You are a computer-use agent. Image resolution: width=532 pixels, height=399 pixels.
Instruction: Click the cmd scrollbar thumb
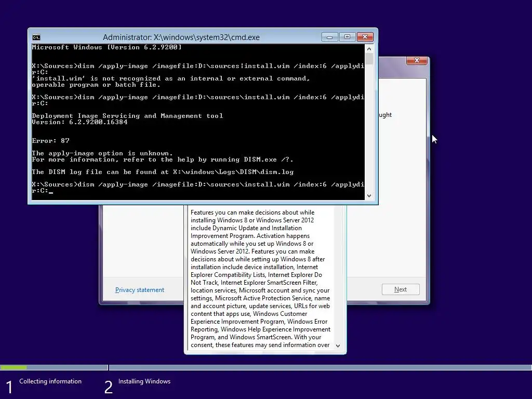[369, 59]
